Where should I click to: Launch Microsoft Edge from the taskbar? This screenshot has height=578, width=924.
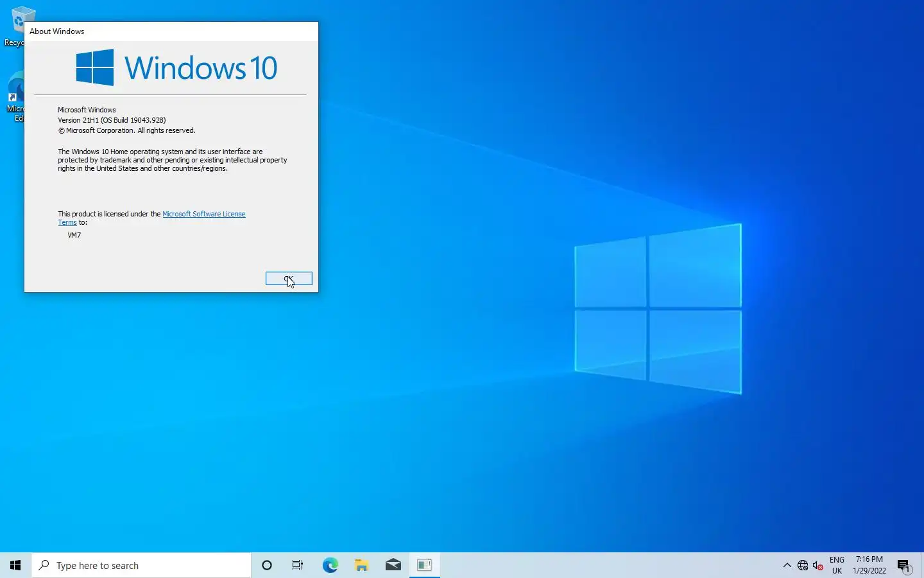[x=330, y=565]
